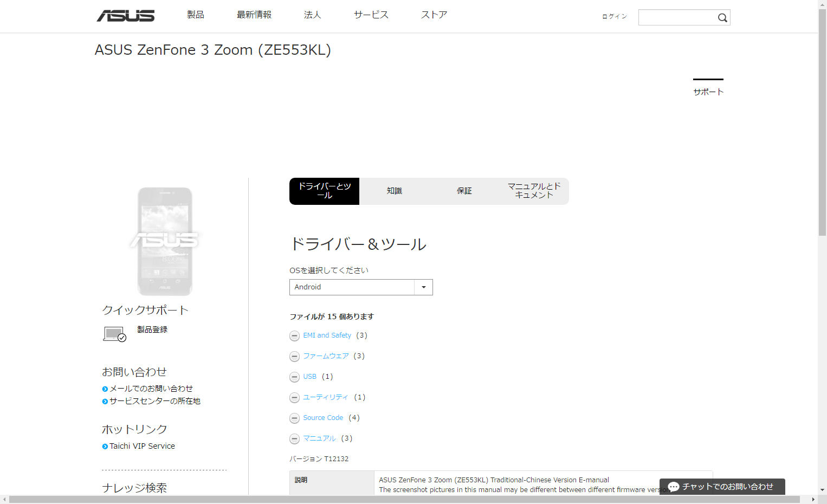
Task: Click the 製品登録 link
Action: pyautogui.click(x=152, y=329)
